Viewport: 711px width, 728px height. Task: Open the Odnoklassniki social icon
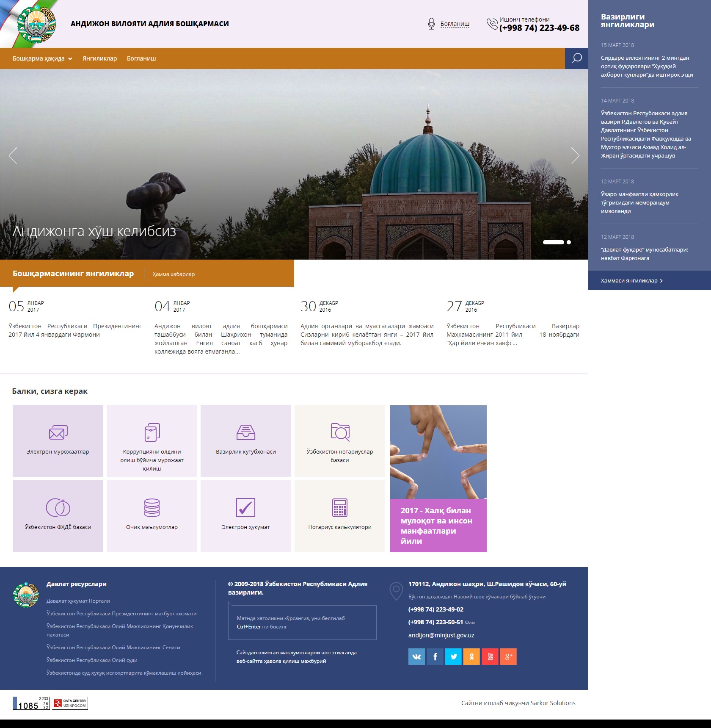coord(471,656)
